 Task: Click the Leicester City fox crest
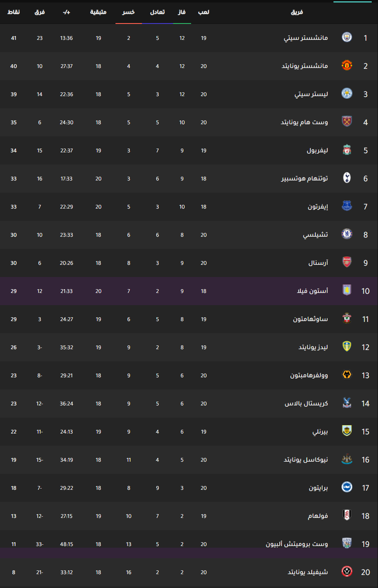347,94
